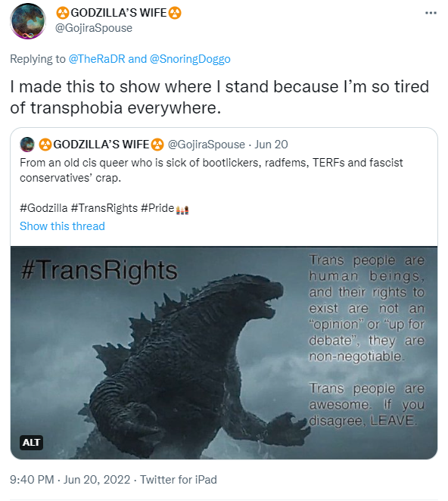Click the pride emoji after the #Pride hashtag
This screenshot has width=448, height=501.
tap(182, 210)
